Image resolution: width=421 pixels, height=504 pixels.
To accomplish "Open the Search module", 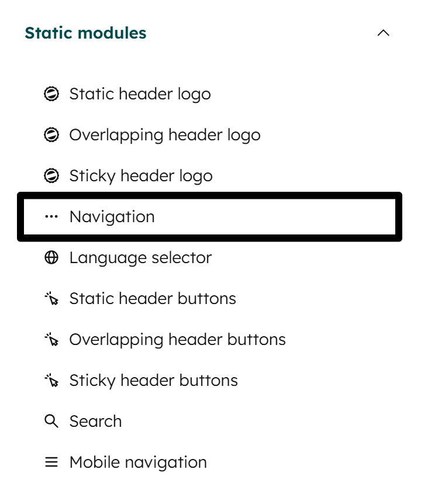I will (95, 421).
